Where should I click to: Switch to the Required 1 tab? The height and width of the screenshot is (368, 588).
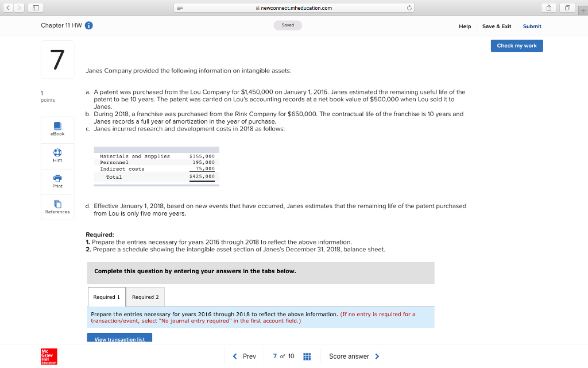[106, 297]
